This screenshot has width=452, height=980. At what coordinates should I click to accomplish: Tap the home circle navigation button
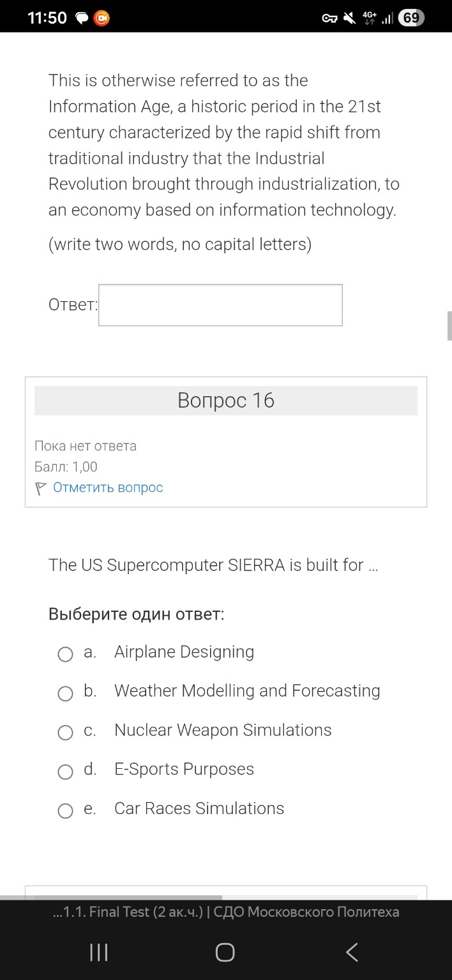[x=225, y=951]
